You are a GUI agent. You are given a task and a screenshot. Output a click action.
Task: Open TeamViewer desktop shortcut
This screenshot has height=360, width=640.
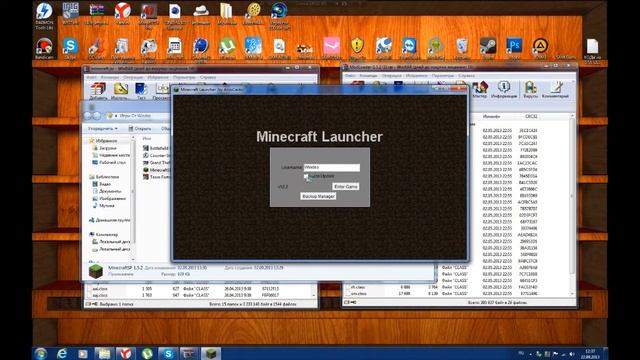[409, 49]
